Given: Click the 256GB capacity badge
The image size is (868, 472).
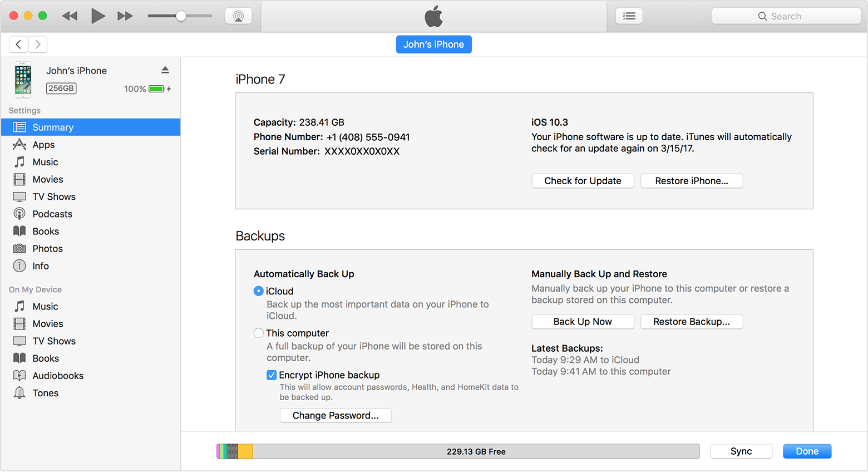Looking at the screenshot, I should [x=61, y=88].
